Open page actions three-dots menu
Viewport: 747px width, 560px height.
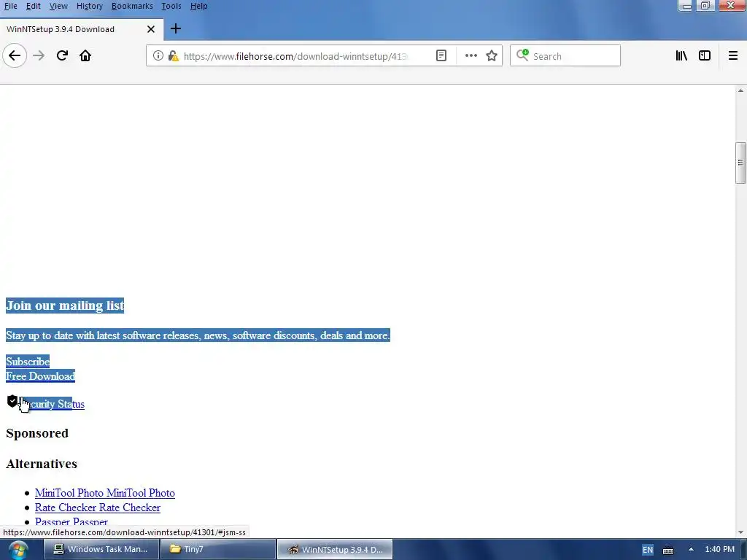(x=471, y=55)
